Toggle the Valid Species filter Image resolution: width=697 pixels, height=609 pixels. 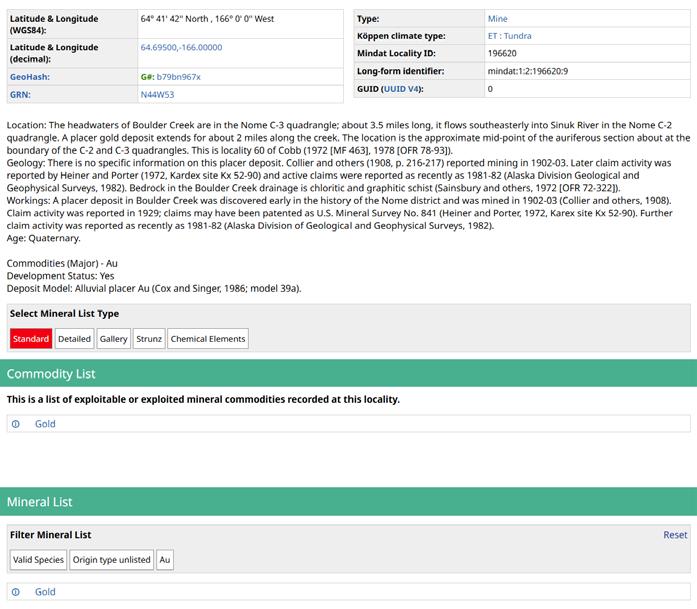(39, 560)
